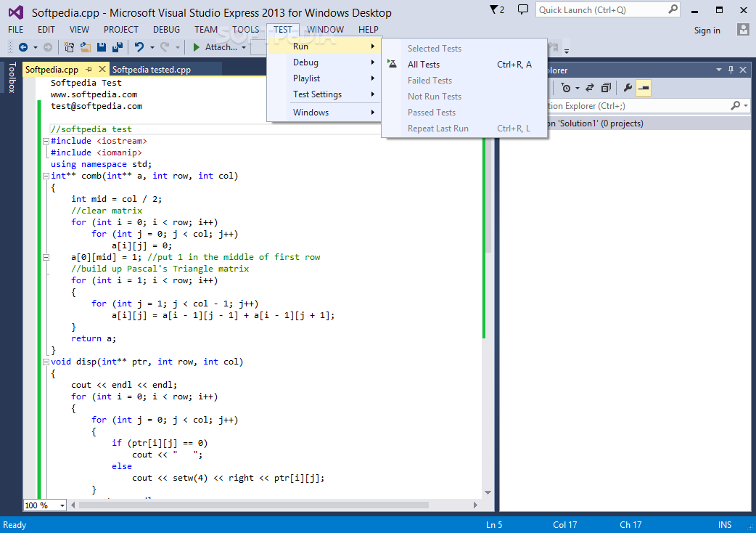This screenshot has width=756, height=533.
Task: Click the Navigate Backward arrow icon
Action: point(23,47)
